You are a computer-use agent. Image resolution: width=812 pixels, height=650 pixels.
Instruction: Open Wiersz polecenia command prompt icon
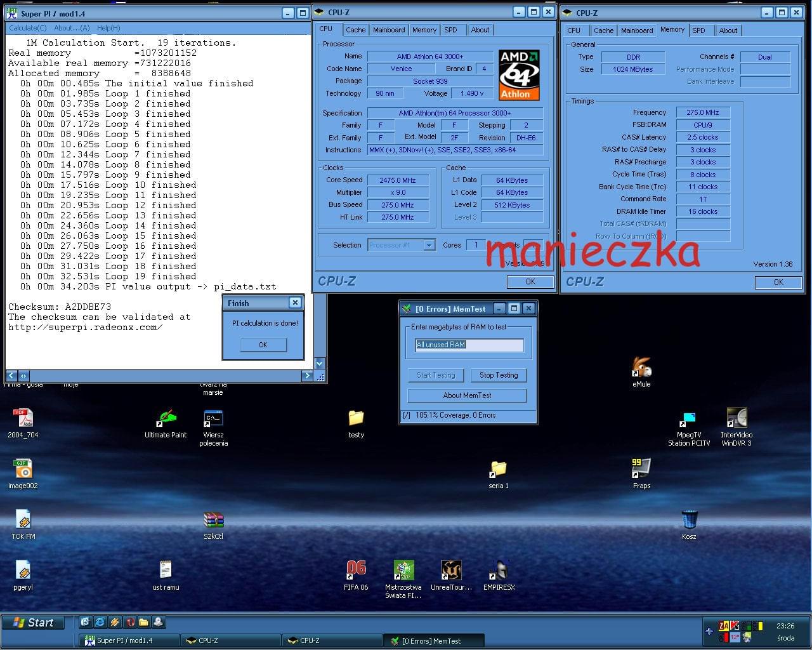[x=213, y=428]
